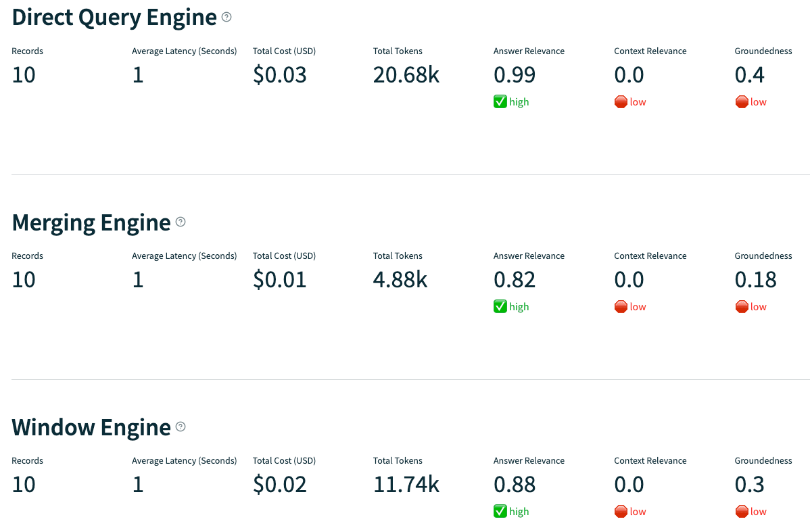Screen dimensions: 810x532
Task: Click Direct Query Engine total tokens 20.68k
Action: tap(406, 75)
